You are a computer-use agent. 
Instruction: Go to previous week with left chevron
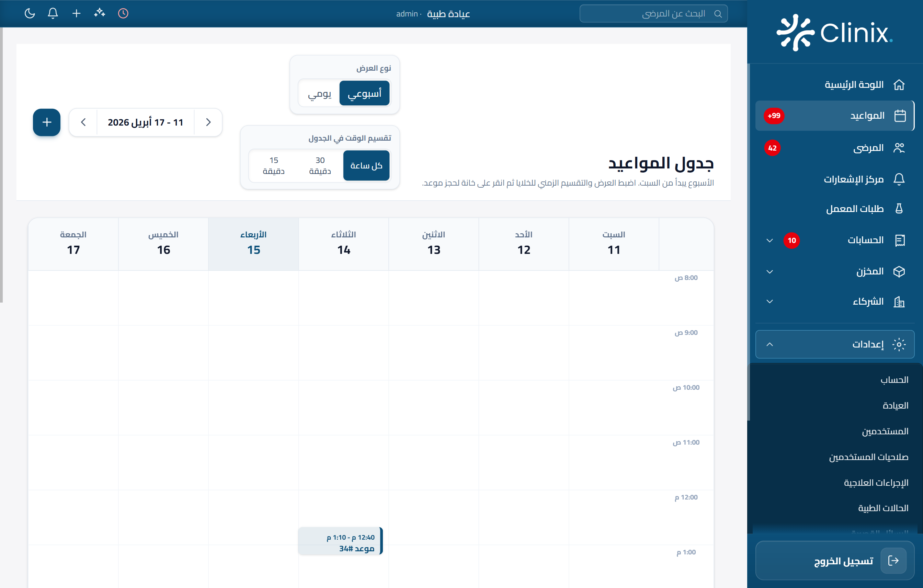click(83, 122)
